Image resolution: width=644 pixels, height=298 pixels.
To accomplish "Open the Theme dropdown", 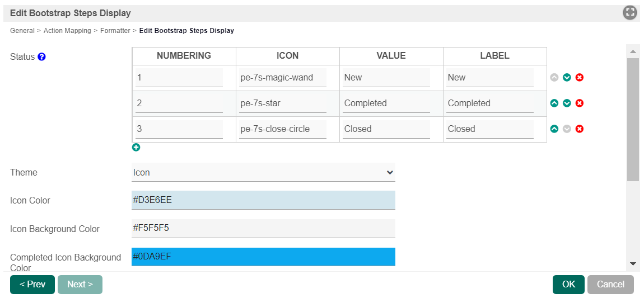I will (263, 173).
